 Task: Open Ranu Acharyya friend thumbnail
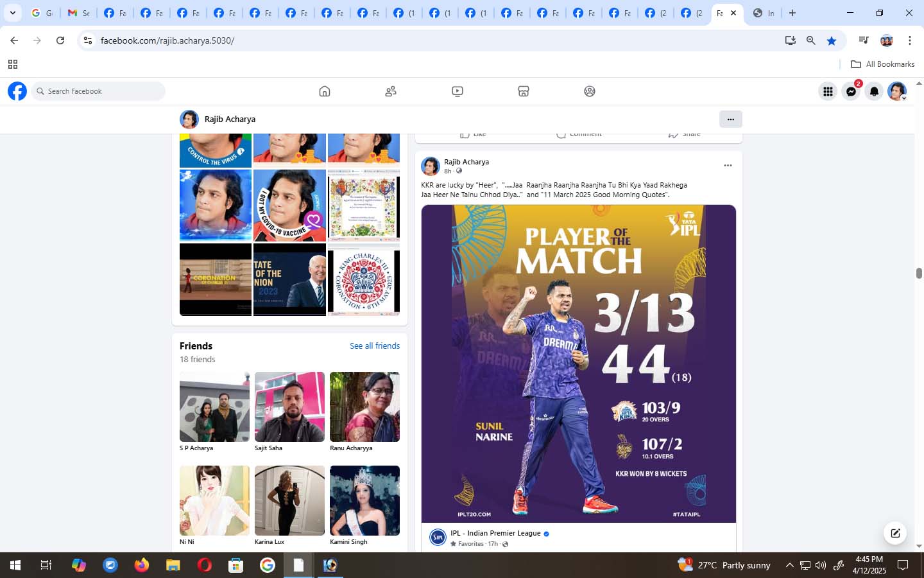coord(364,407)
